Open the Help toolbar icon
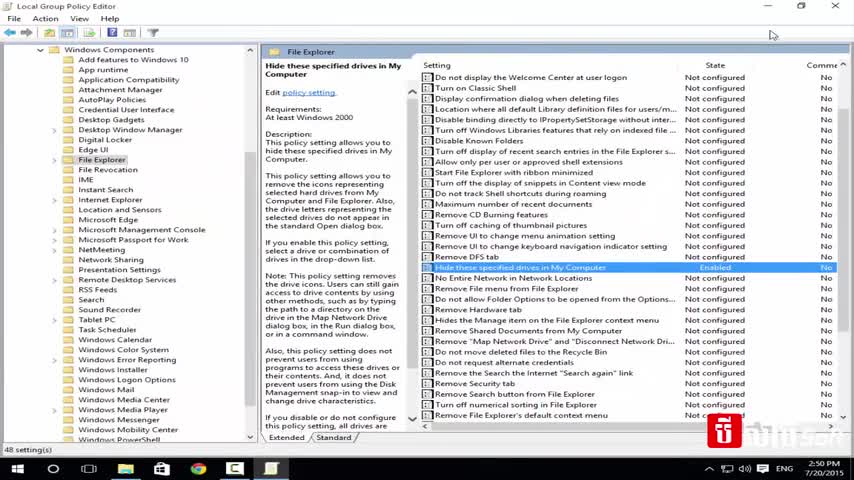This screenshot has width=854, height=480. click(x=112, y=33)
